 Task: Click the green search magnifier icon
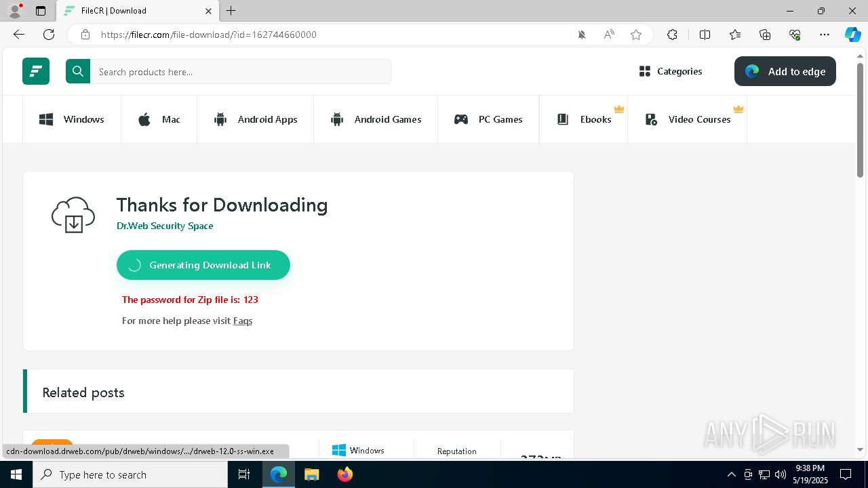point(78,71)
